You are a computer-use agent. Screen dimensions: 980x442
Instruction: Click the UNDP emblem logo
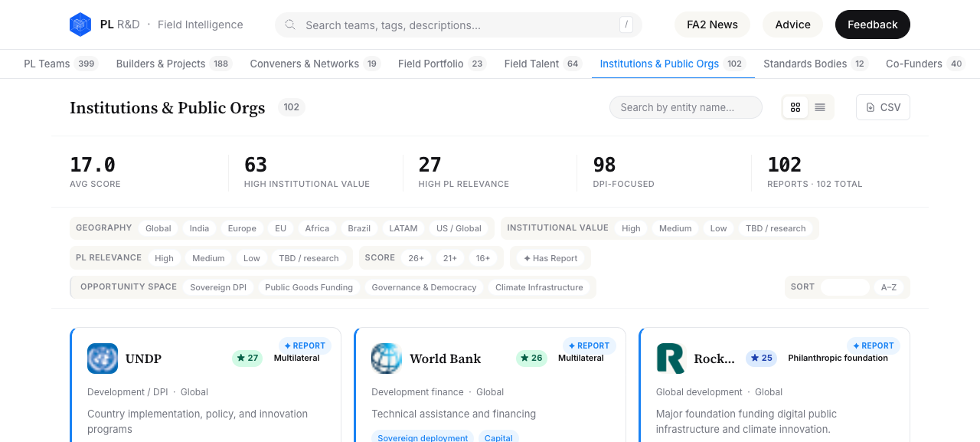click(x=103, y=359)
